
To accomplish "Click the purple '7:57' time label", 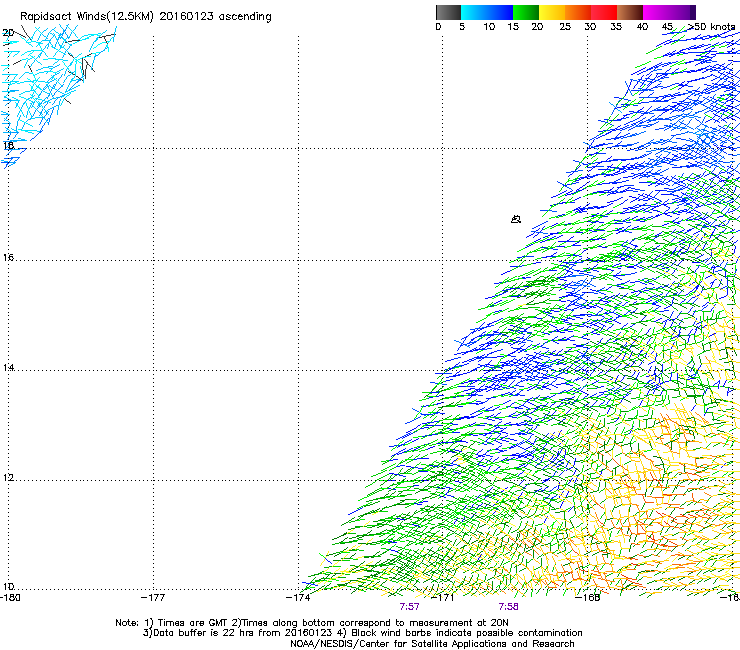I will point(409,607).
